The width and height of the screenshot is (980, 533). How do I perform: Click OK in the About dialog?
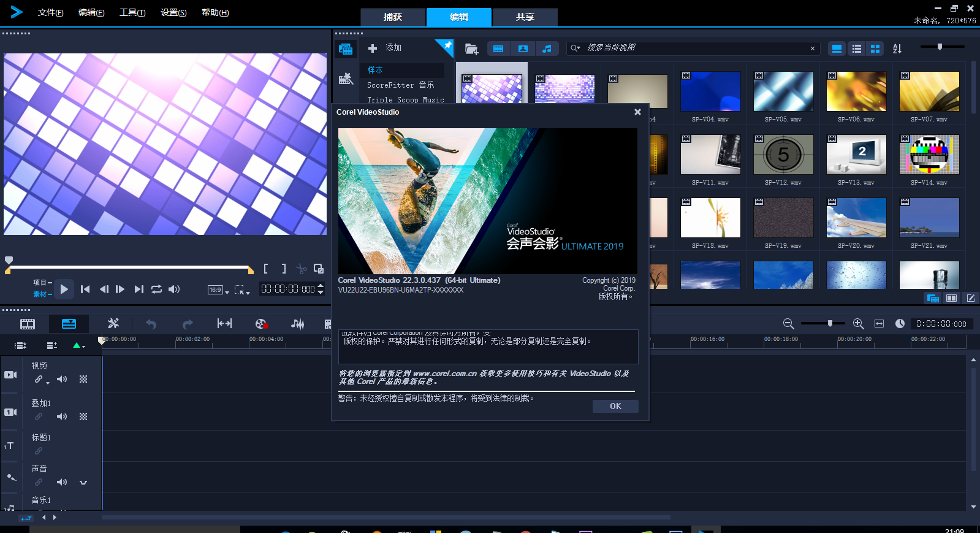pos(615,406)
